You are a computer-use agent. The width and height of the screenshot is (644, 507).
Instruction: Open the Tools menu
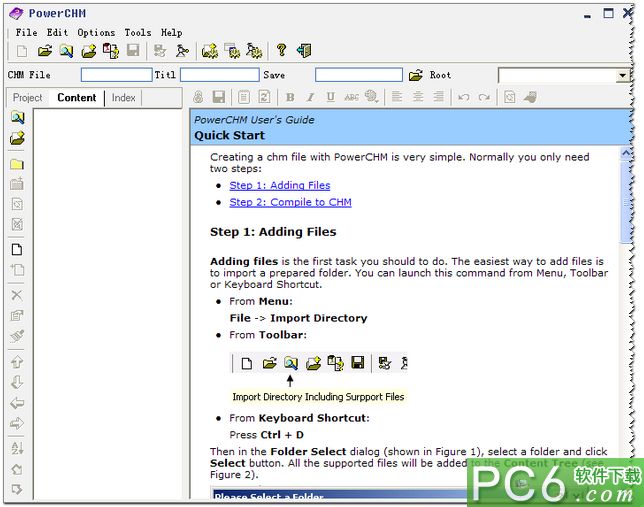tap(138, 32)
